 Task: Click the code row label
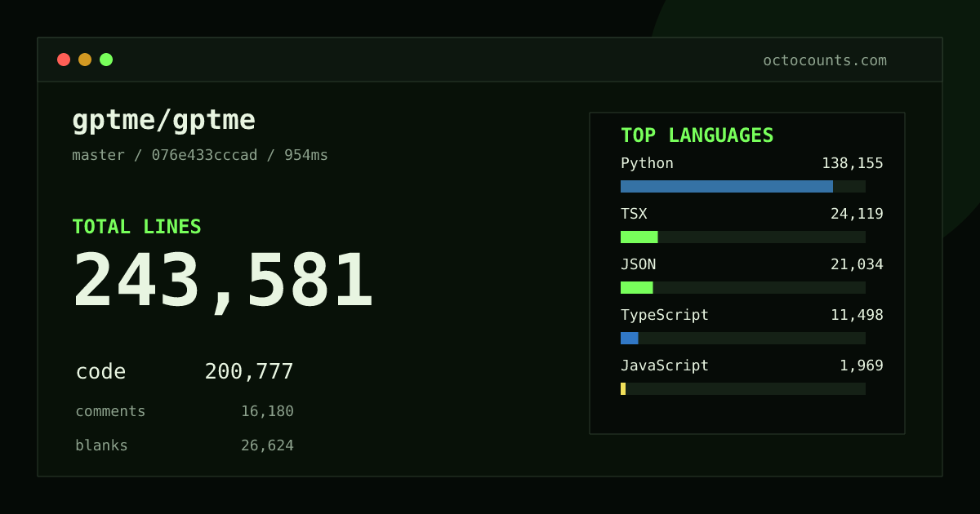(100, 372)
